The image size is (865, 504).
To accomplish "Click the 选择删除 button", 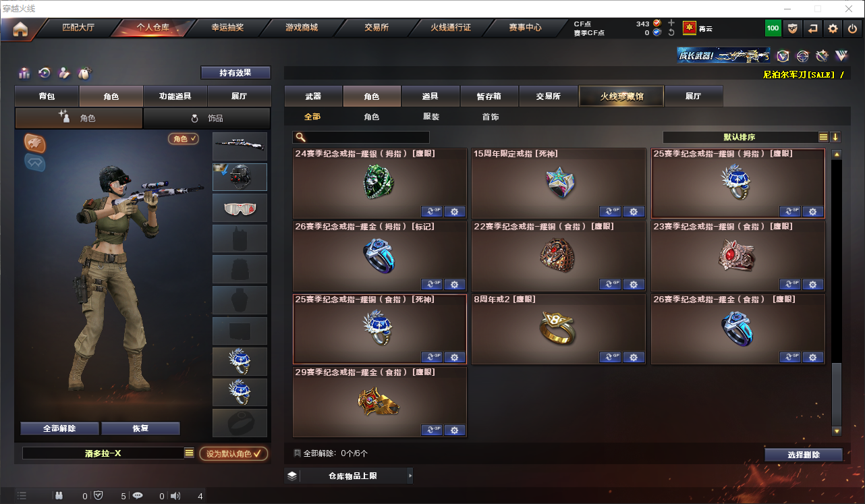I will click(804, 455).
